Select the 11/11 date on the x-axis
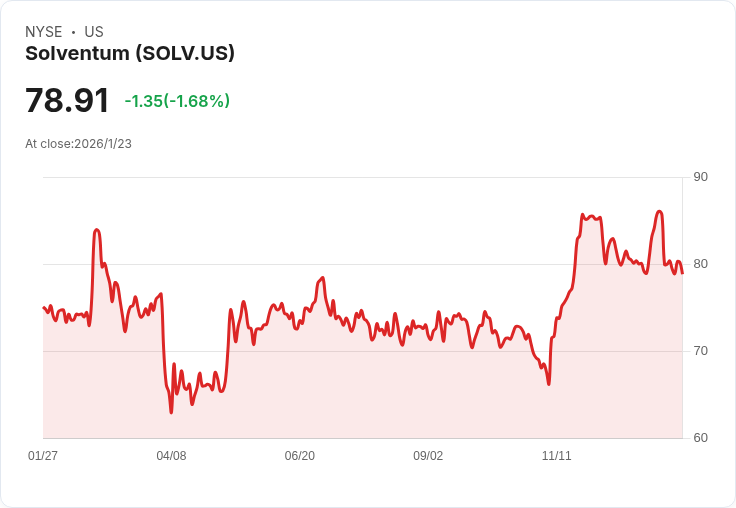 556,456
